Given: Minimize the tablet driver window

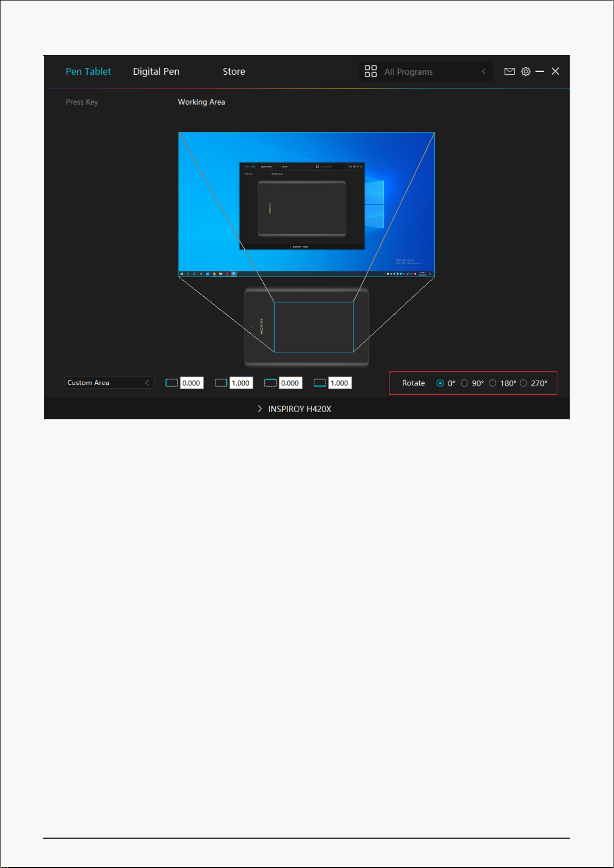Looking at the screenshot, I should 539,72.
